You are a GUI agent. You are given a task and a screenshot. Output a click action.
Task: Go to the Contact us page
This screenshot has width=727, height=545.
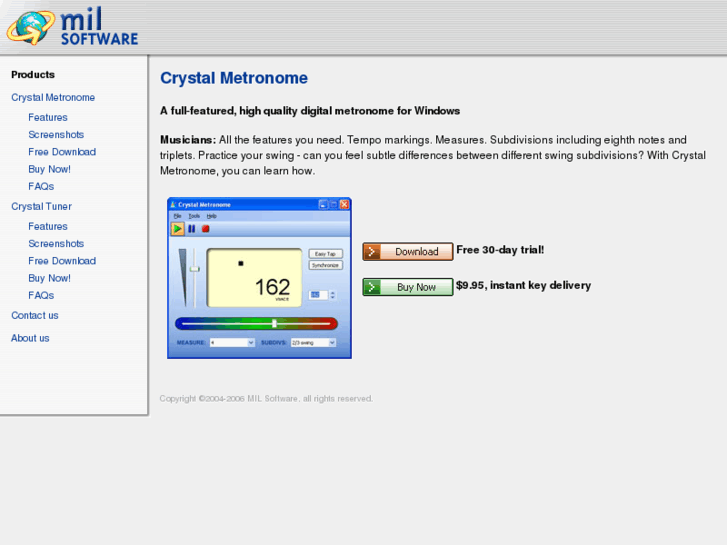[x=35, y=315]
